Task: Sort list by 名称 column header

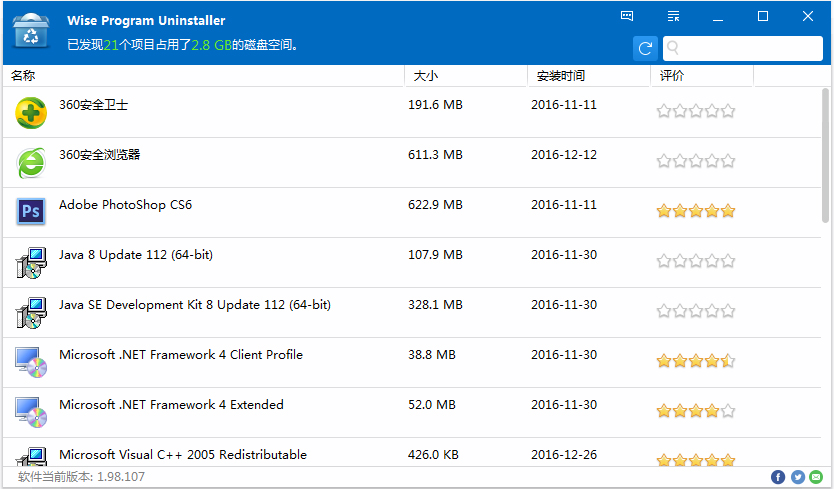Action: pos(204,76)
